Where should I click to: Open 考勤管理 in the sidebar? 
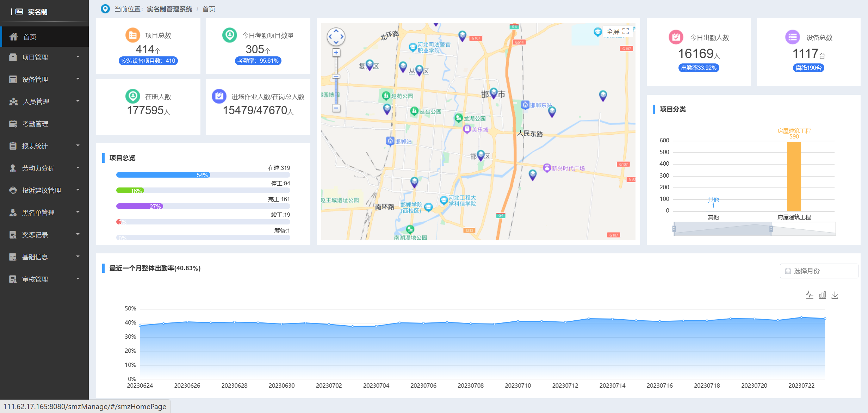[44, 124]
